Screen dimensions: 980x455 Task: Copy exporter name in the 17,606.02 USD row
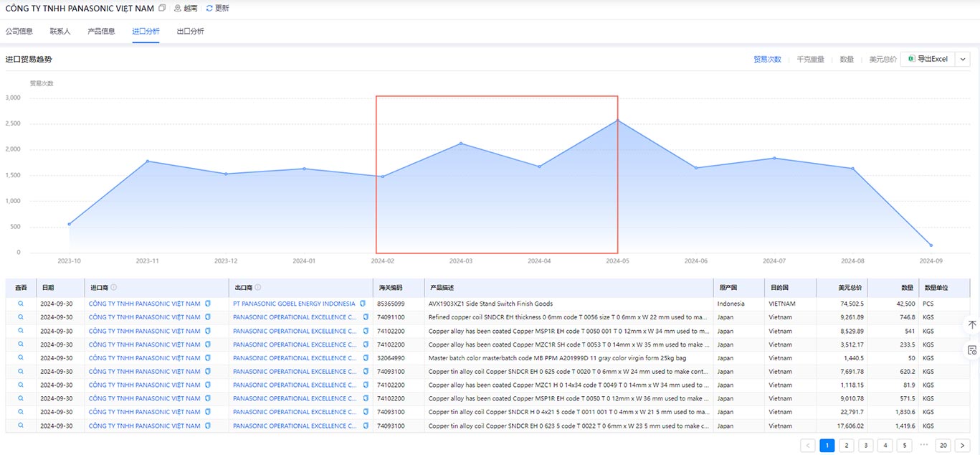click(x=365, y=426)
